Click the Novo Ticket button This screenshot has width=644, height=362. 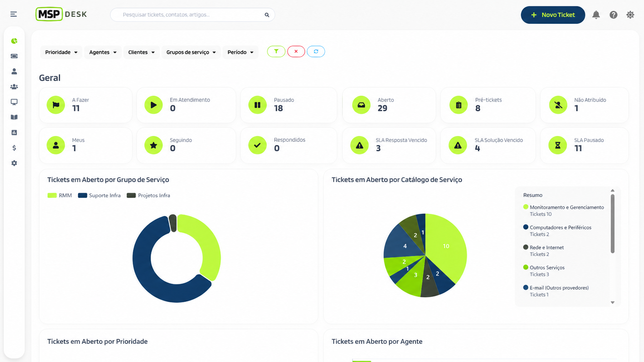click(553, 15)
